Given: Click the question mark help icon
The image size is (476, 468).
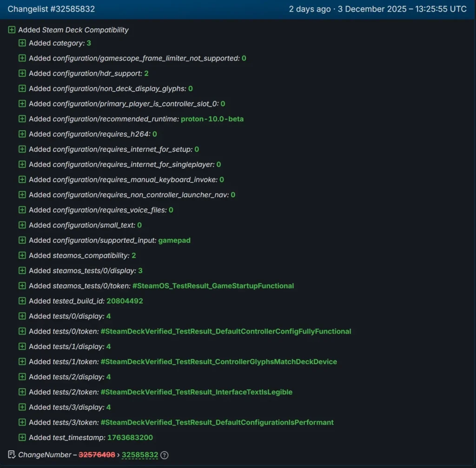Looking at the screenshot, I should (164, 455).
